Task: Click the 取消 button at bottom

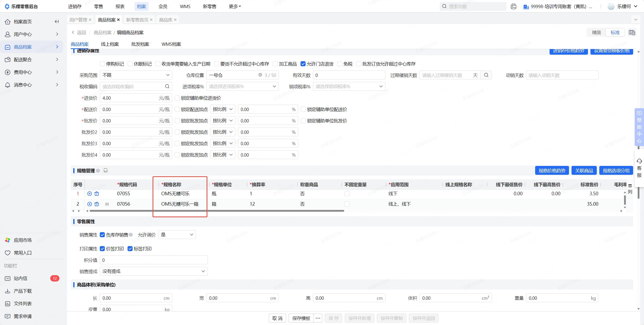Action: click(277, 318)
